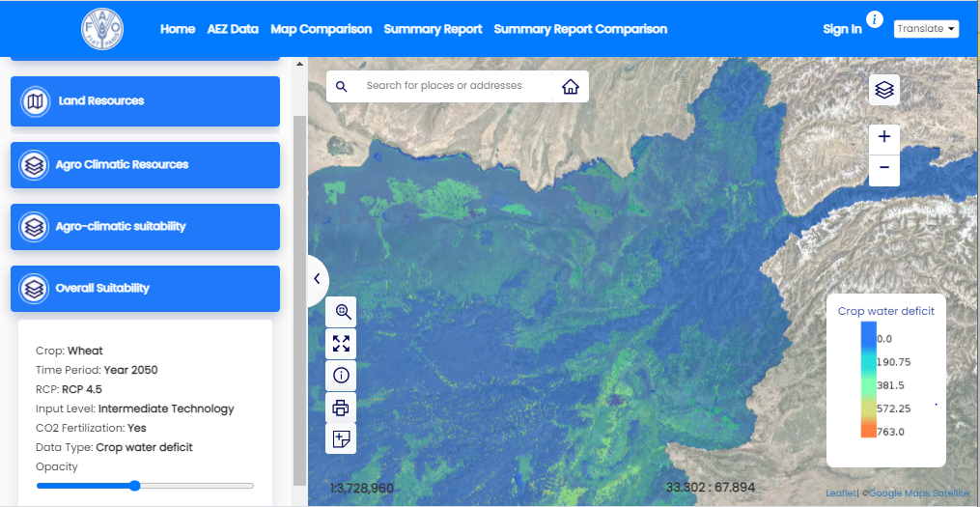Screen dimensions: 980x507
Task: Collapse the Overall Suitability section
Action: [145, 288]
